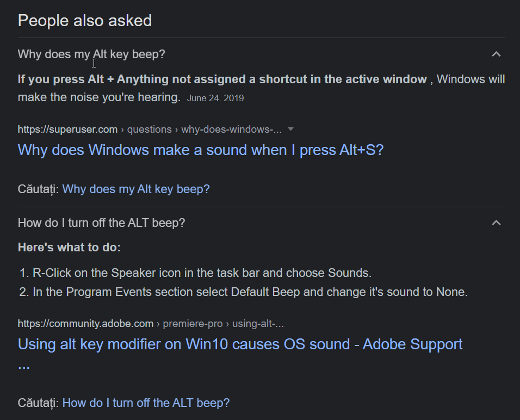Collapse the "Why does my Alt key beep?" chevron
Viewport: 520px width, 420px height.
[x=496, y=54]
